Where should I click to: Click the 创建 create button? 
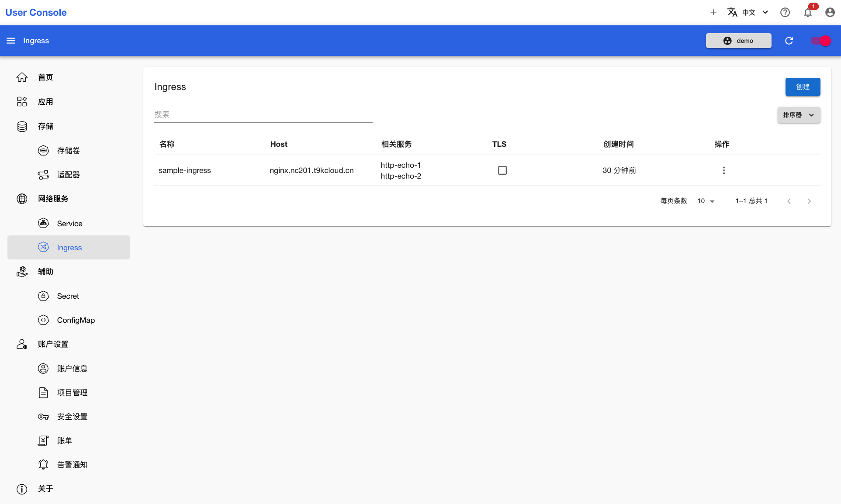point(803,87)
